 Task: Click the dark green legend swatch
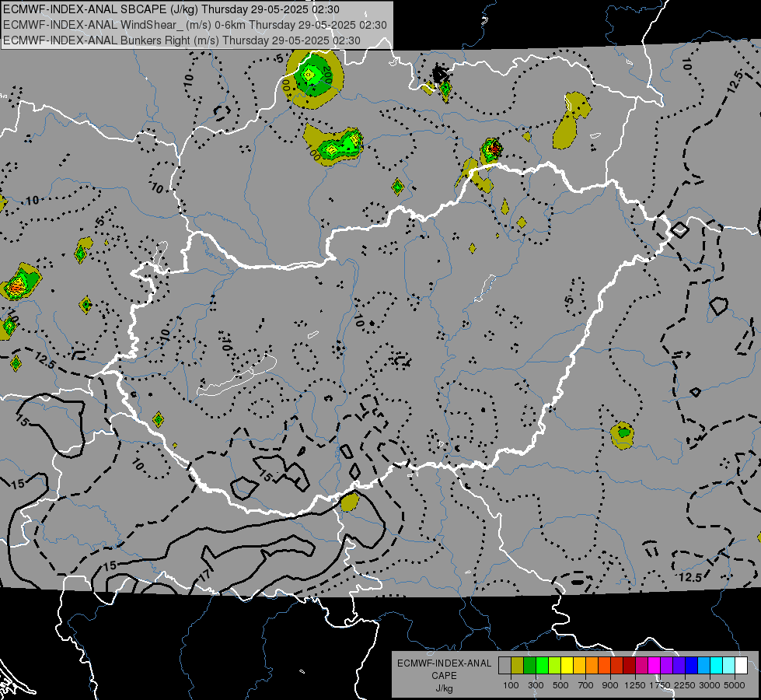(x=529, y=666)
